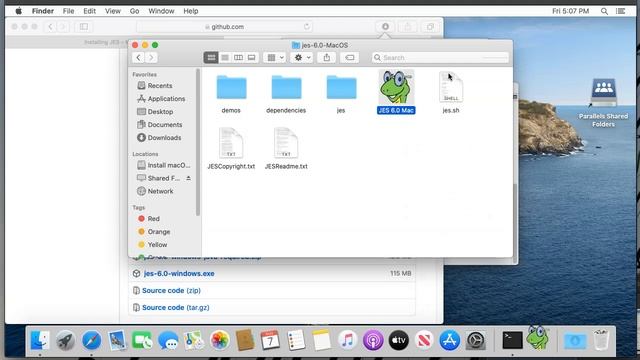This screenshot has height=360, width=640.
Task: Switch Finder to gallery view
Action: tap(252, 58)
